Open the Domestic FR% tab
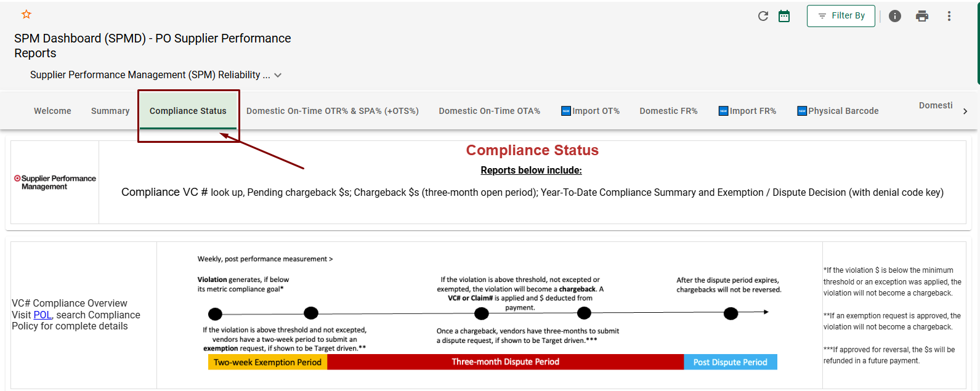Image resolution: width=980 pixels, height=391 pixels. [x=668, y=111]
